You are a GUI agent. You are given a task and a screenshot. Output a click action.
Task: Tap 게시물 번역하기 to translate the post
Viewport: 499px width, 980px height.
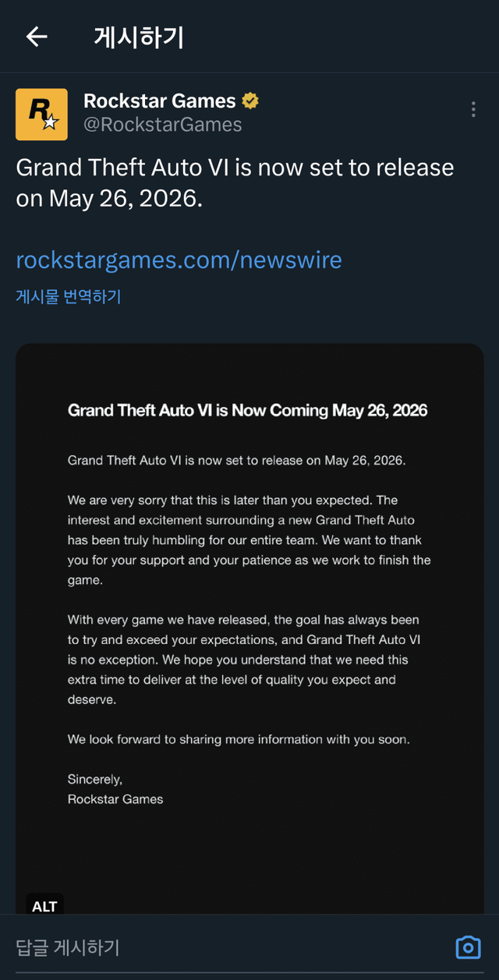[x=69, y=296]
